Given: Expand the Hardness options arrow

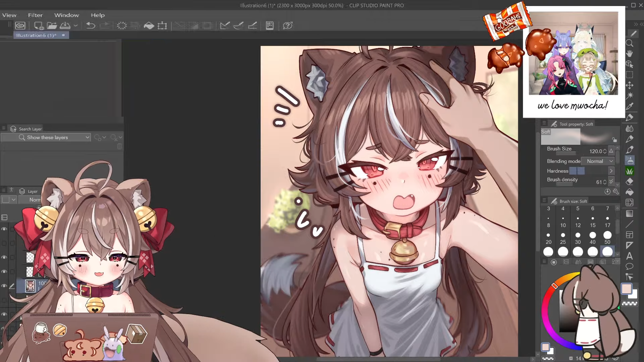Looking at the screenshot, I should pyautogui.click(x=611, y=171).
